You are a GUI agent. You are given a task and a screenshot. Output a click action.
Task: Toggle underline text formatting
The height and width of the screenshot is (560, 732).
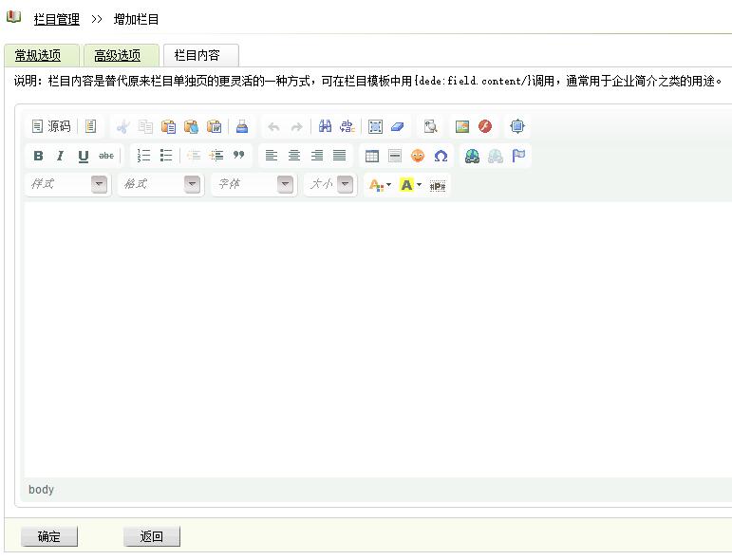83,156
